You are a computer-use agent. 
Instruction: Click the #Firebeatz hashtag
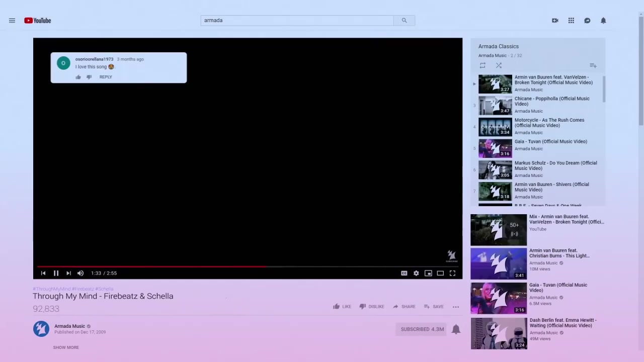(x=83, y=289)
